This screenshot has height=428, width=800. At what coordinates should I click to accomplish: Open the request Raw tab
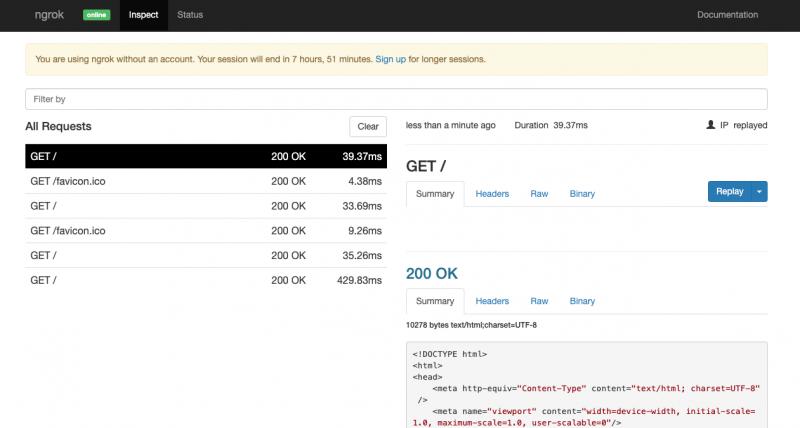pyautogui.click(x=539, y=193)
